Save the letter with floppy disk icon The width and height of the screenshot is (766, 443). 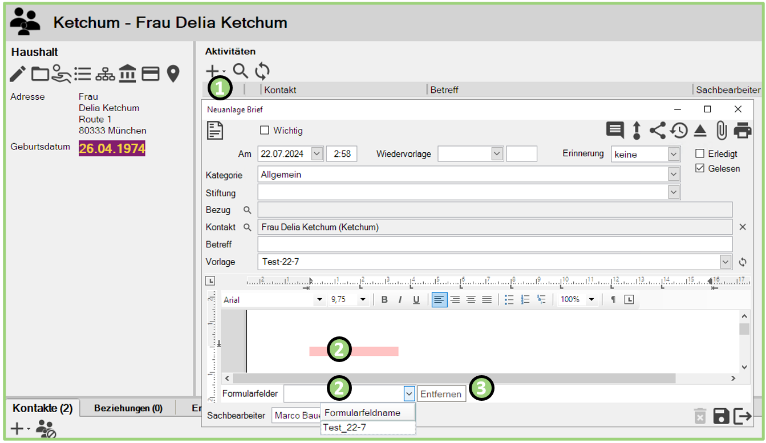click(720, 416)
